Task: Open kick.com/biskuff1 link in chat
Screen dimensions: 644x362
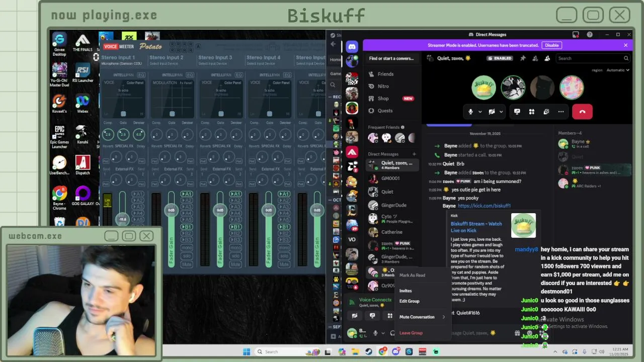Action: (x=484, y=206)
